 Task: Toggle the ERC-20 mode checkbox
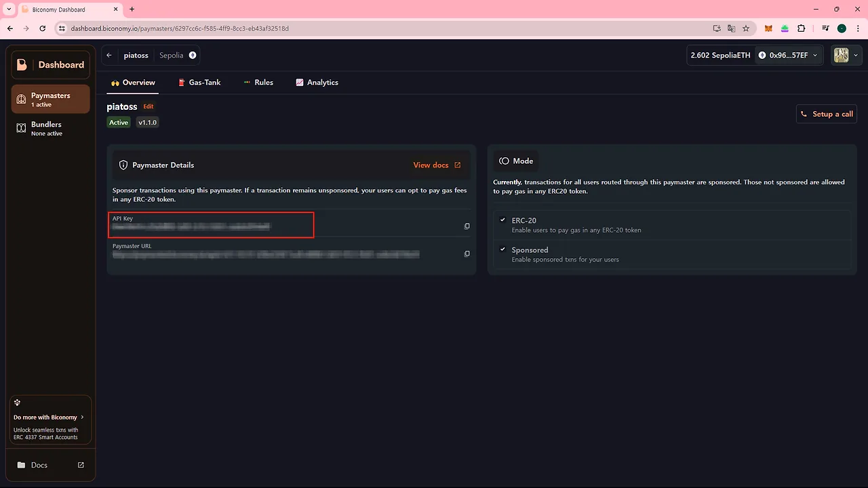click(502, 220)
